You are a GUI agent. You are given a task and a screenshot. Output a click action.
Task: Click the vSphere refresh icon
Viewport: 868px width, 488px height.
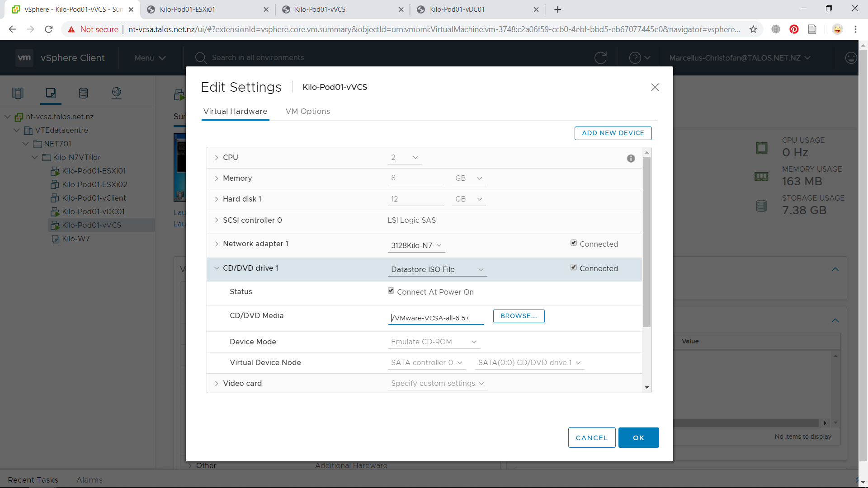600,58
